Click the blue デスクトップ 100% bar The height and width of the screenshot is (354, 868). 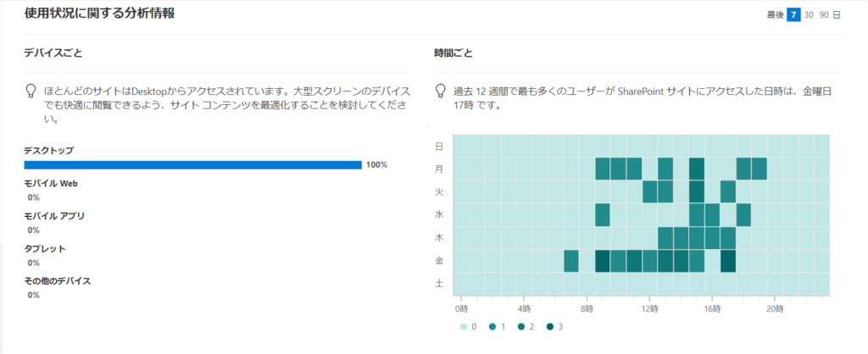(192, 165)
